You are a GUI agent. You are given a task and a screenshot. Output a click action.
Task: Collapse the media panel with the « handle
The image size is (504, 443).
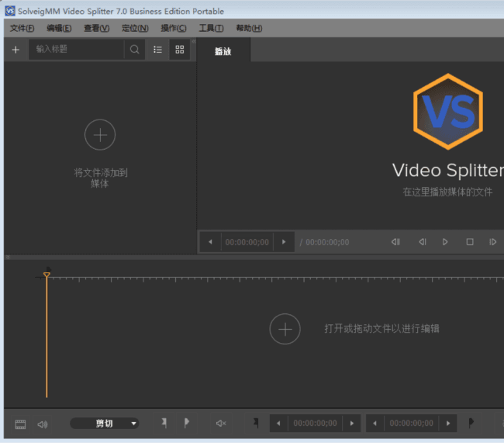click(194, 41)
